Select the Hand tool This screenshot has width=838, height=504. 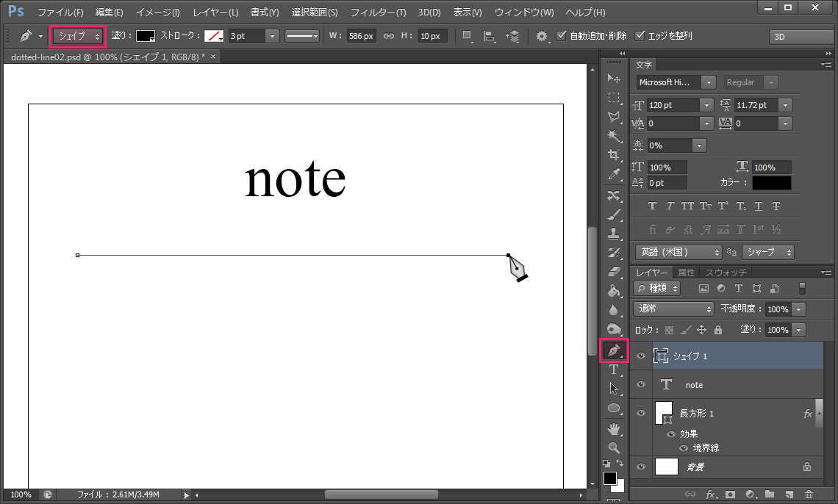[615, 428]
